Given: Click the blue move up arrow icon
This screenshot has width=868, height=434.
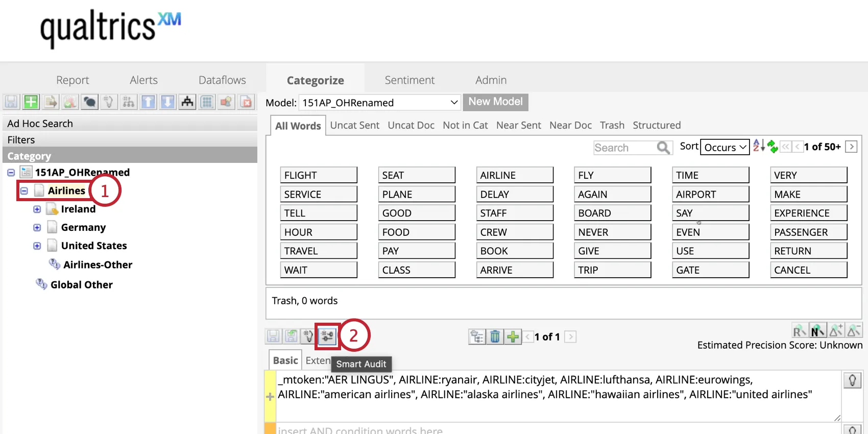Looking at the screenshot, I should point(148,102).
